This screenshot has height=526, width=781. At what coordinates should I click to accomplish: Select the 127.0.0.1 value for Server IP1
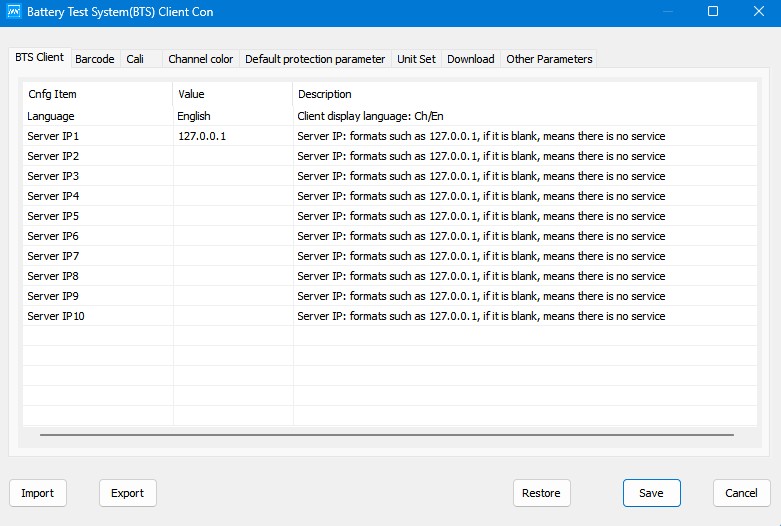pyautogui.click(x=233, y=136)
